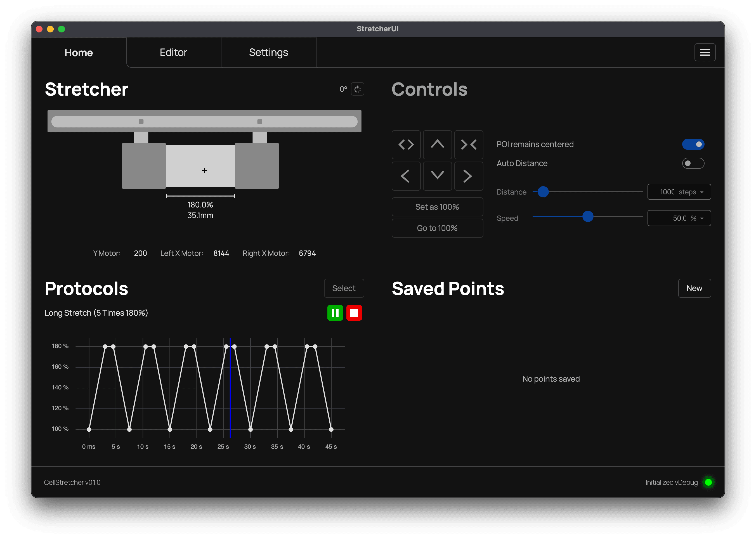Click the stretch outward arrows button

pos(406,144)
